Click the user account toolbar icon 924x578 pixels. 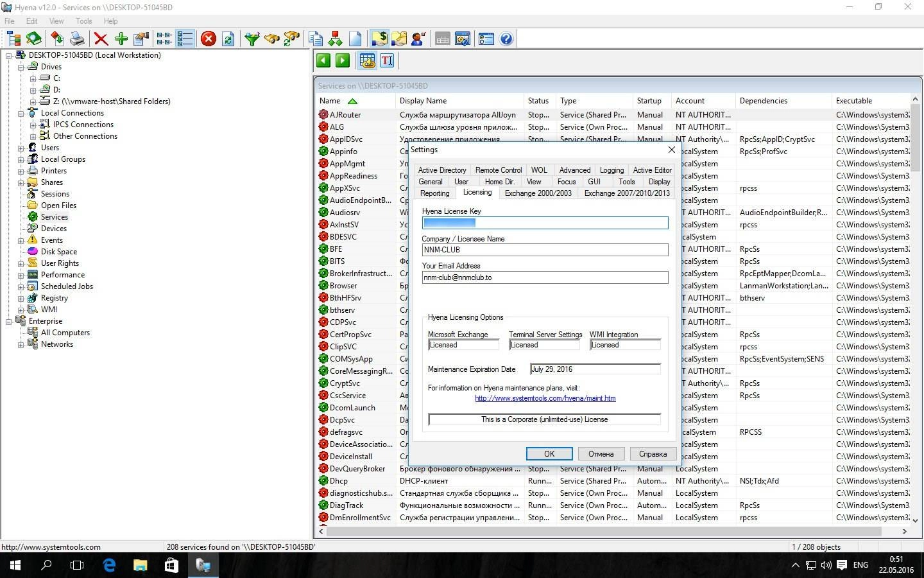coord(419,39)
